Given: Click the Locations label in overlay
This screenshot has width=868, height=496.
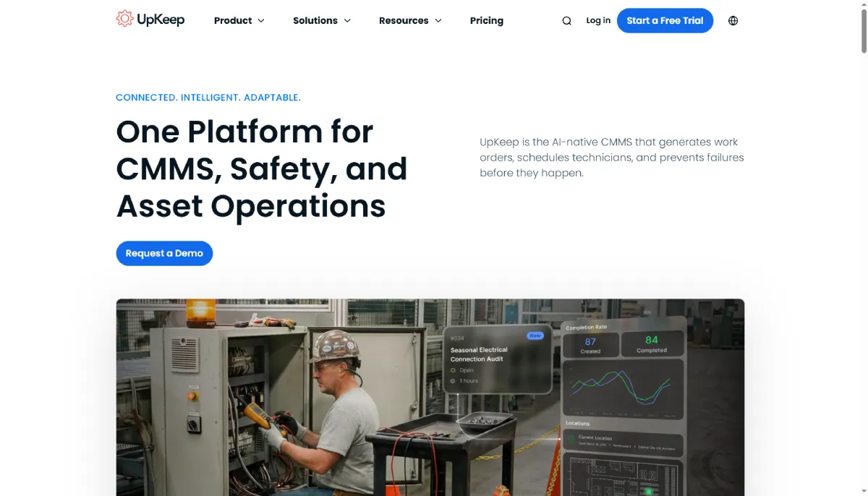Looking at the screenshot, I should [578, 424].
